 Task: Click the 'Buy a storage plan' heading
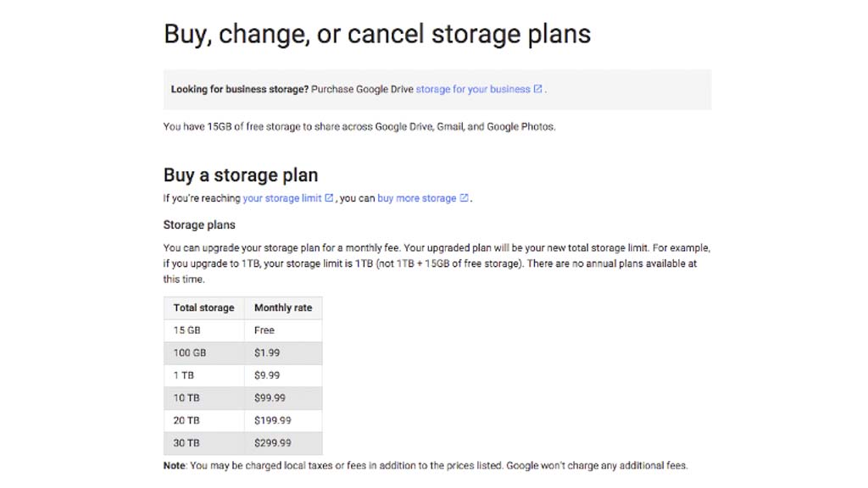241,175
